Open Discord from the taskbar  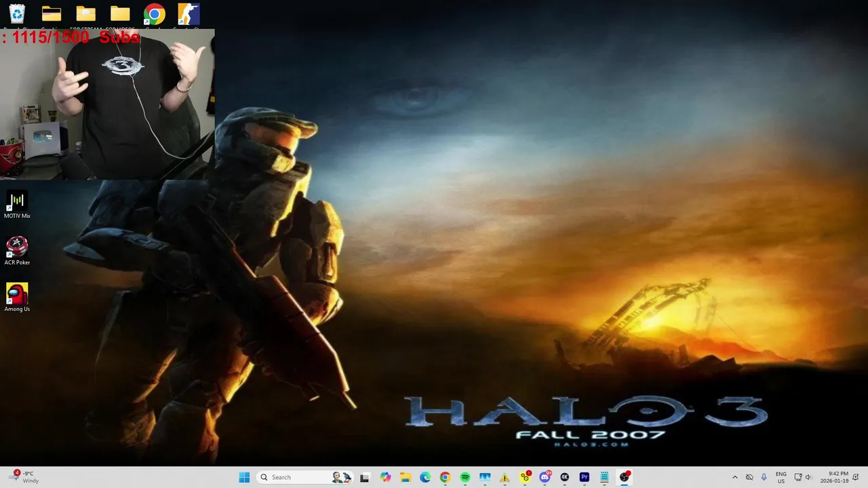(x=545, y=477)
